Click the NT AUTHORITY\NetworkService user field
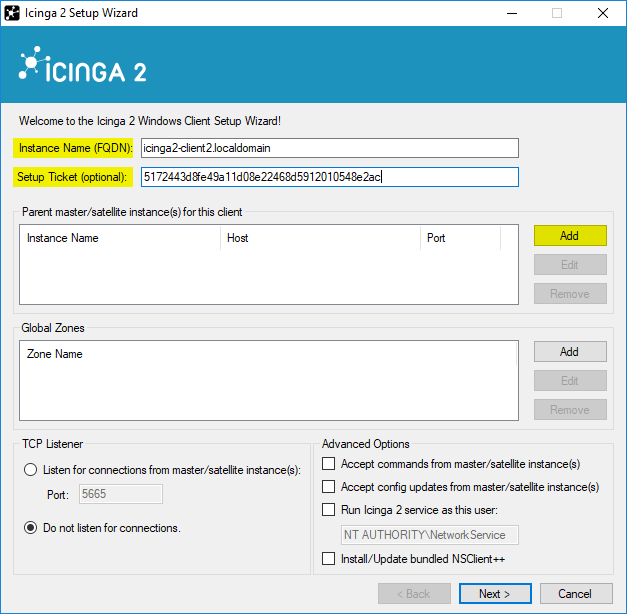This screenshot has width=627, height=614. pyautogui.click(x=429, y=535)
